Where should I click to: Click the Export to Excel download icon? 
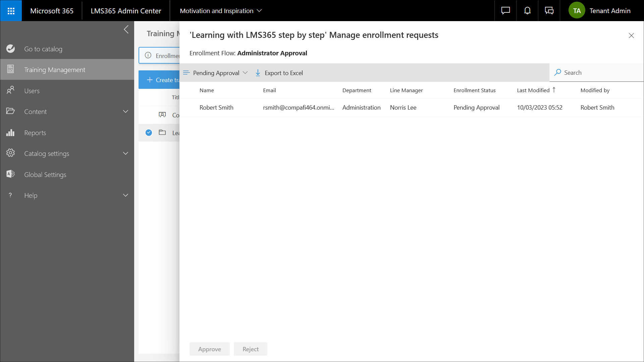click(258, 73)
